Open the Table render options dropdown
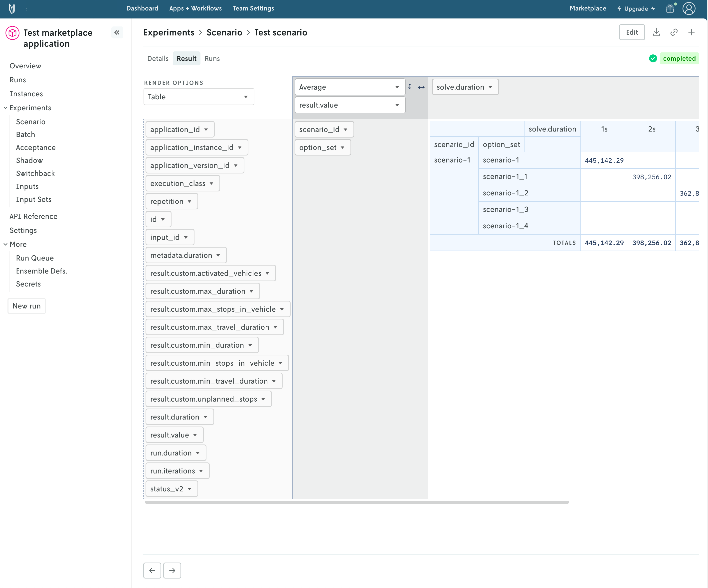Viewport: 708px width, 588px height. click(198, 97)
